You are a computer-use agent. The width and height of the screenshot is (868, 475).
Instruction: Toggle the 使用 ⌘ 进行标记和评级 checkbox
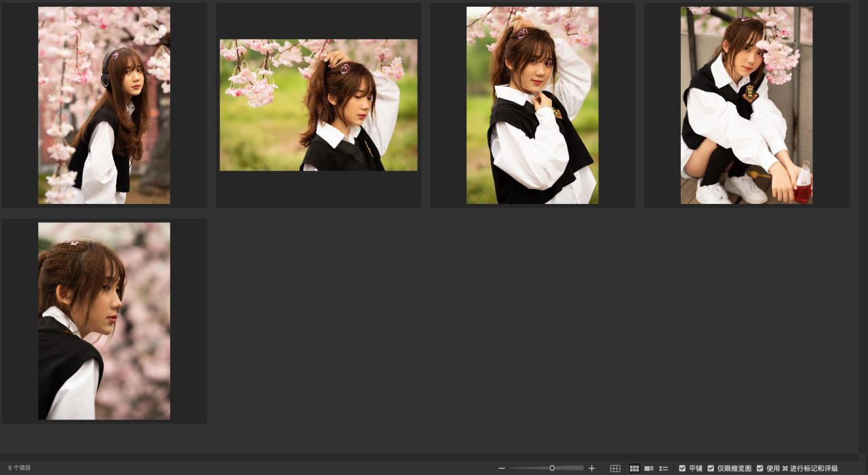759,468
